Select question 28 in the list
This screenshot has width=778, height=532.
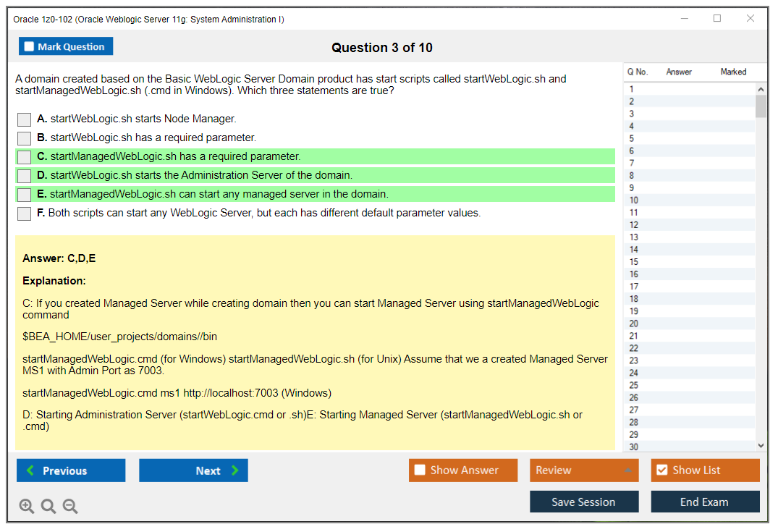(689, 422)
